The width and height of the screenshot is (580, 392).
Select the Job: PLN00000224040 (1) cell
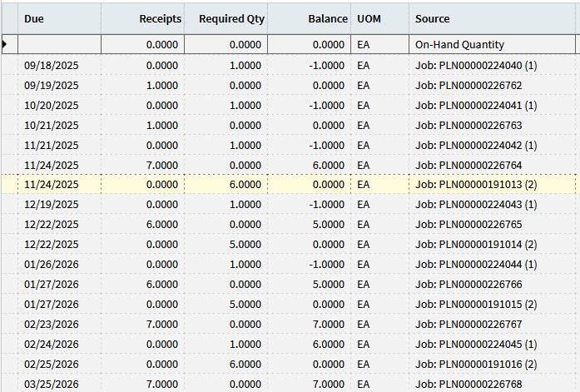(x=493, y=66)
